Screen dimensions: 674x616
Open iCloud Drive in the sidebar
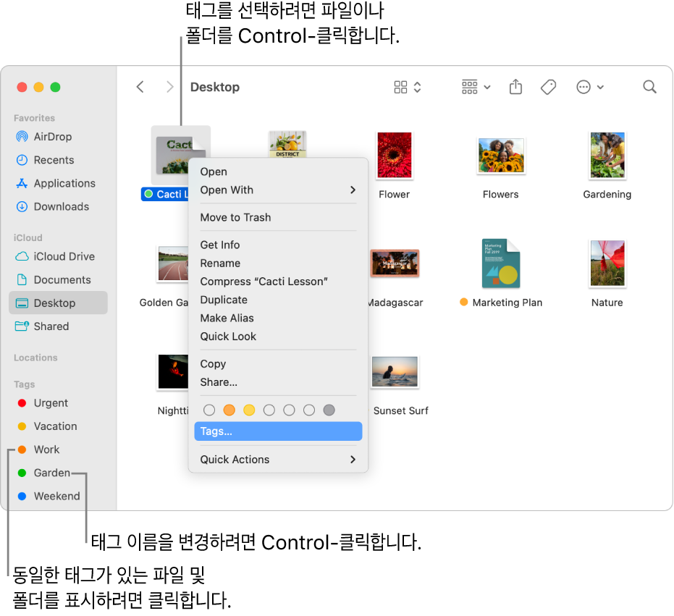(58, 257)
